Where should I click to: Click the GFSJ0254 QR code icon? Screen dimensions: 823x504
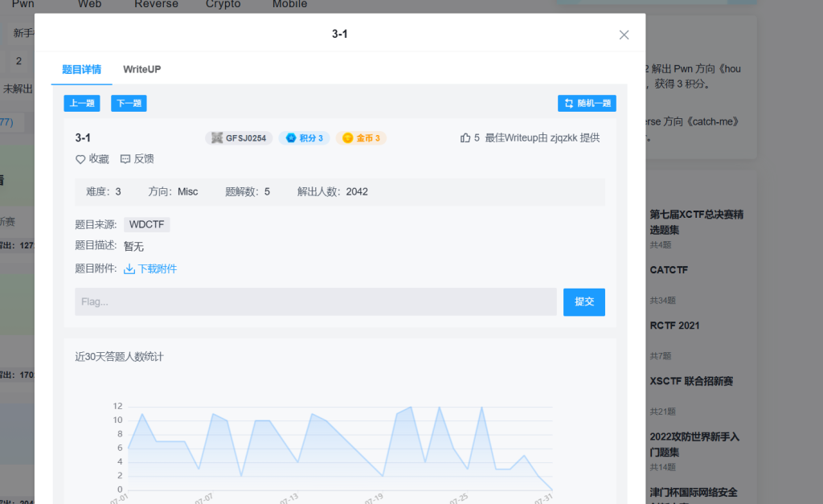click(x=216, y=138)
